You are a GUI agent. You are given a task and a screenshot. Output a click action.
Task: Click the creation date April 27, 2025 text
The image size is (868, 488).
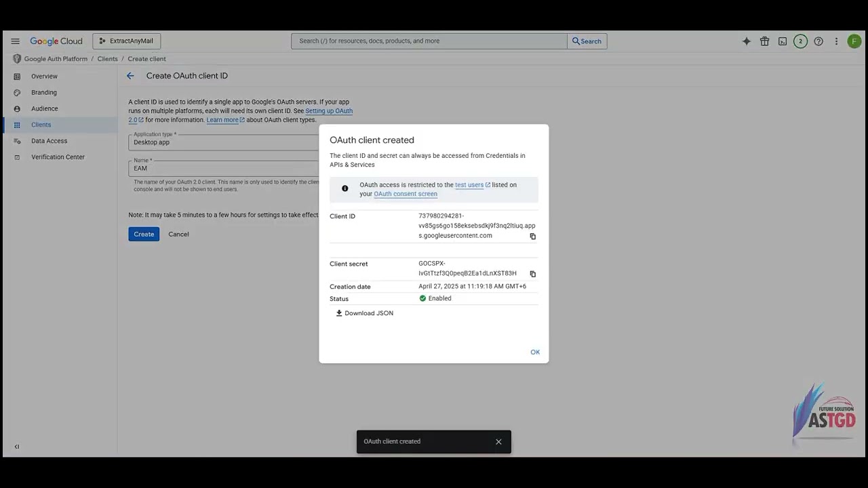pyautogui.click(x=472, y=287)
